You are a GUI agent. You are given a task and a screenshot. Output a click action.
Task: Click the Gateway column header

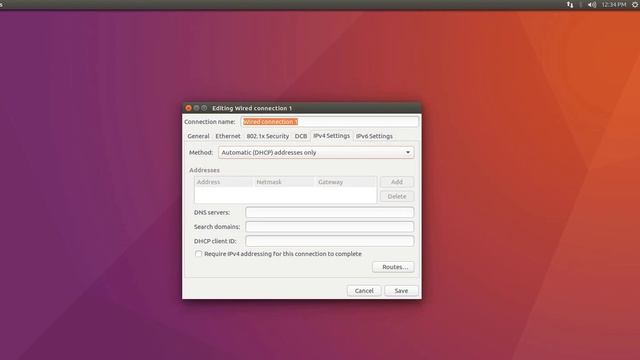346,182
